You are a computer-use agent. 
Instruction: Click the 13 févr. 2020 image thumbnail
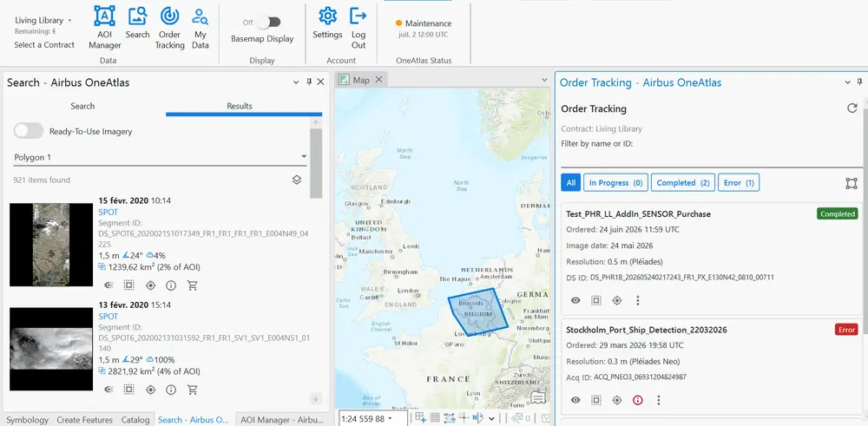(51, 349)
